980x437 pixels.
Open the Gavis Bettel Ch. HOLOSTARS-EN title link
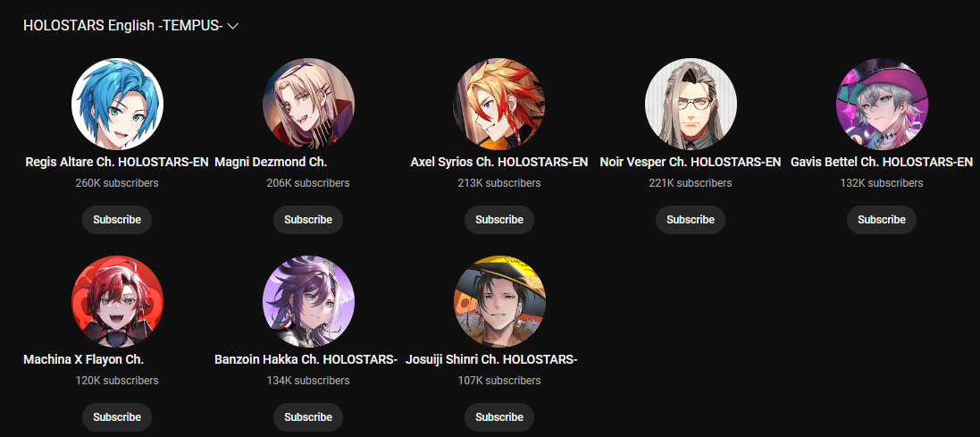pyautogui.click(x=882, y=163)
